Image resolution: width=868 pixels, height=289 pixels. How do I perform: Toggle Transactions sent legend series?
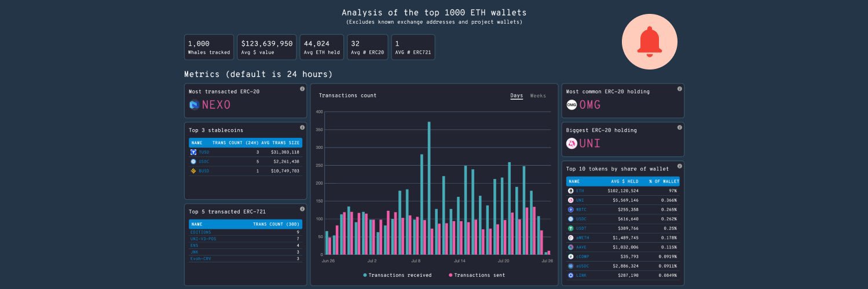pyautogui.click(x=477, y=275)
